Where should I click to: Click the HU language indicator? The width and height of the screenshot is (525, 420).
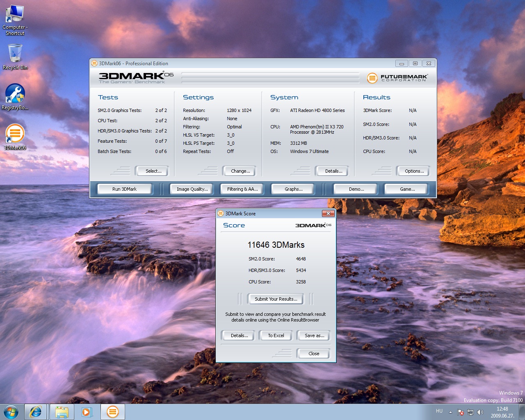[x=439, y=411]
